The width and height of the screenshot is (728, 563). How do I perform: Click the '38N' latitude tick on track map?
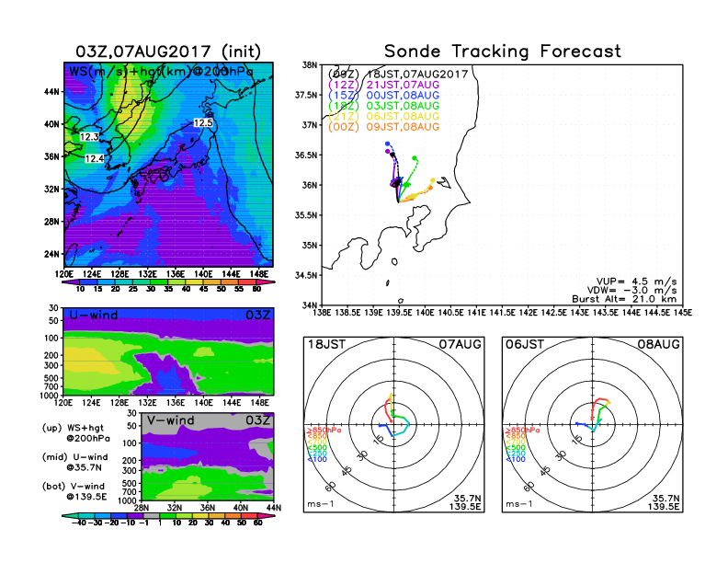tap(309, 65)
